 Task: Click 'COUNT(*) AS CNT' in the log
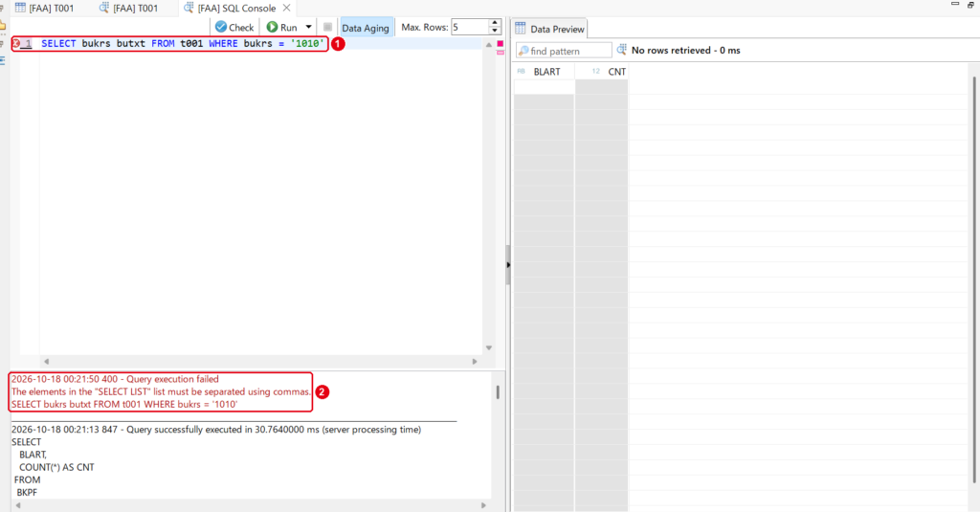(56, 467)
